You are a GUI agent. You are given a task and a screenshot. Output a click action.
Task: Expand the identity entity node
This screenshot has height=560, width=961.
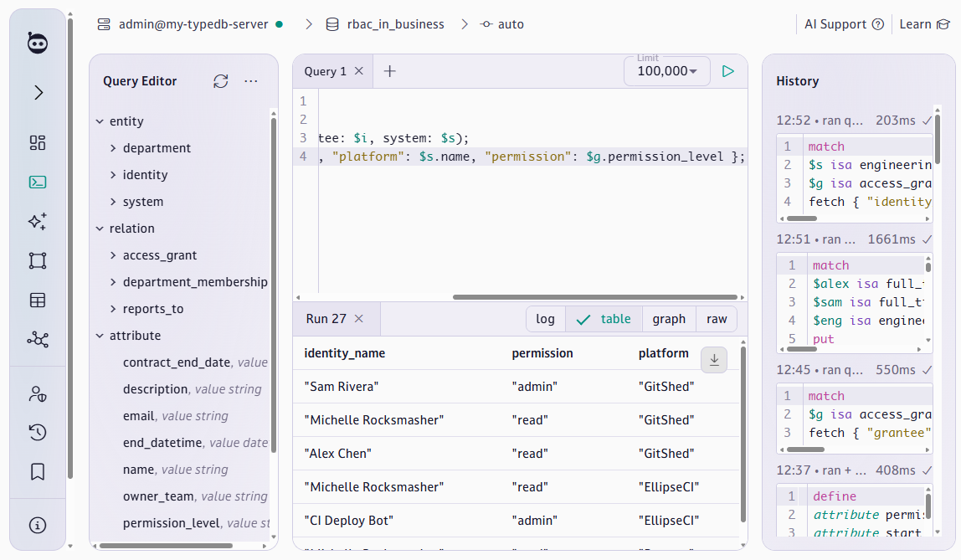point(113,175)
